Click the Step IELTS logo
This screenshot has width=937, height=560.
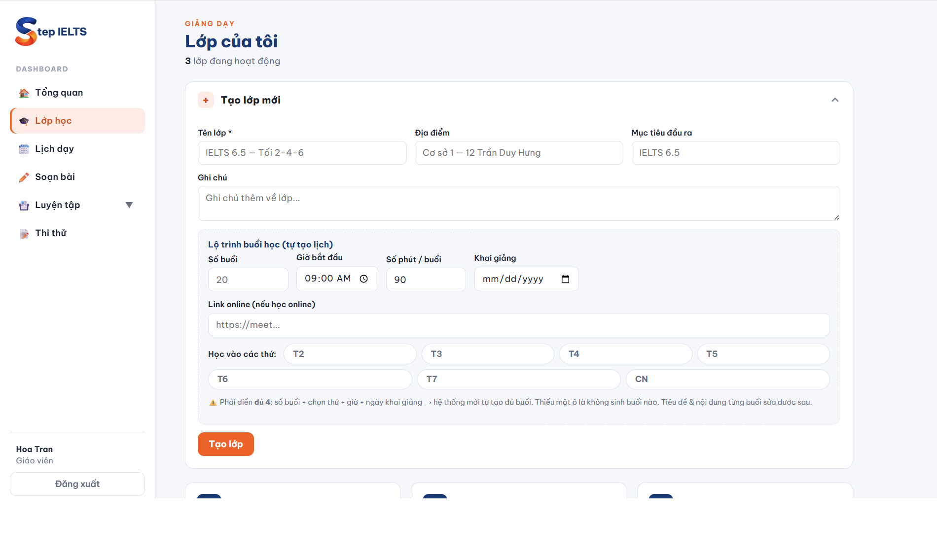tap(51, 32)
